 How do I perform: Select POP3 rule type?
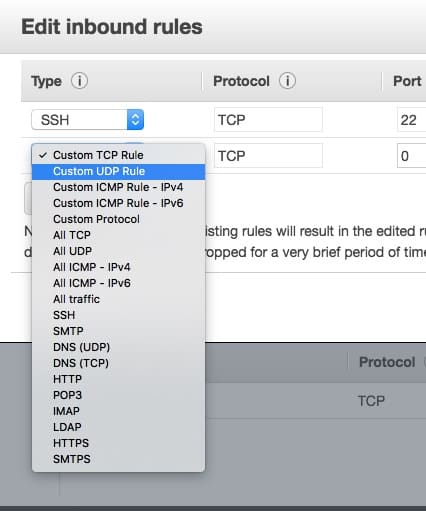pyautogui.click(x=118, y=395)
